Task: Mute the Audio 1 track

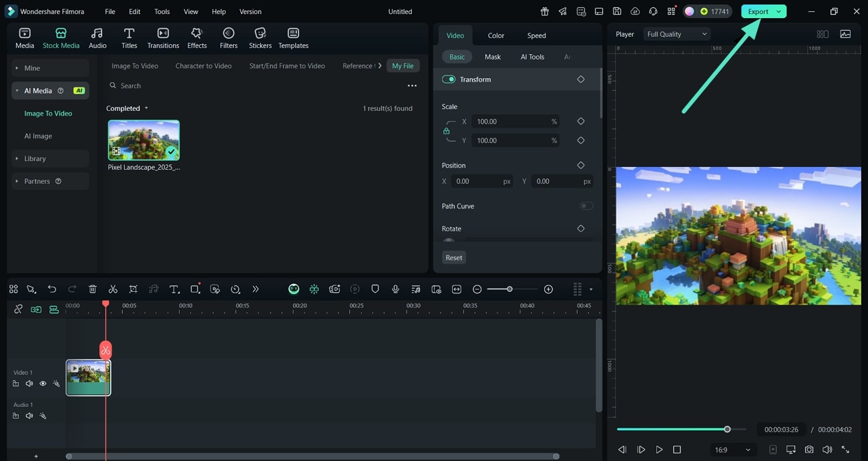Action: point(29,416)
